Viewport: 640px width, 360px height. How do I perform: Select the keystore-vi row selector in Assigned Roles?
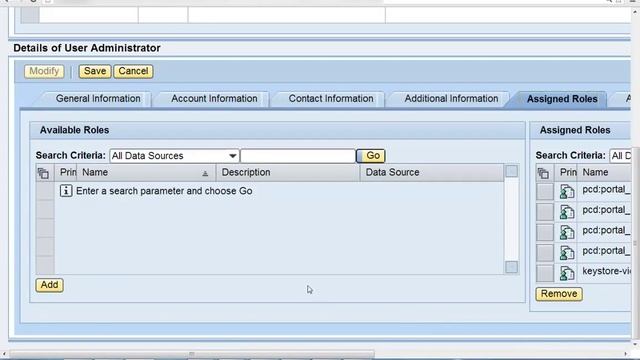click(545, 273)
